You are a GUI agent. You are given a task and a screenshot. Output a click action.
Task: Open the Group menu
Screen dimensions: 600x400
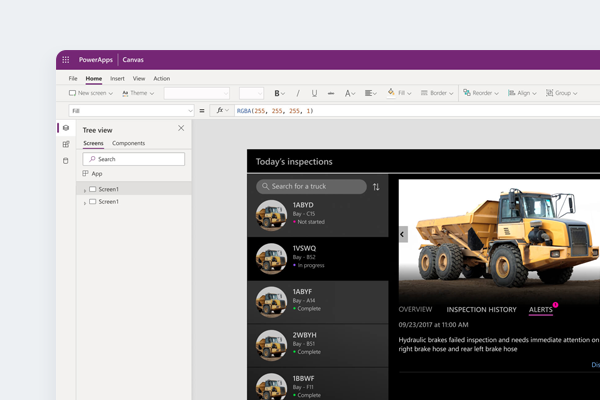[561, 93]
